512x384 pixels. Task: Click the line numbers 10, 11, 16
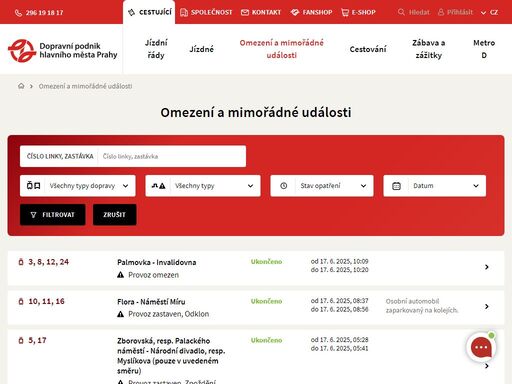click(x=46, y=301)
